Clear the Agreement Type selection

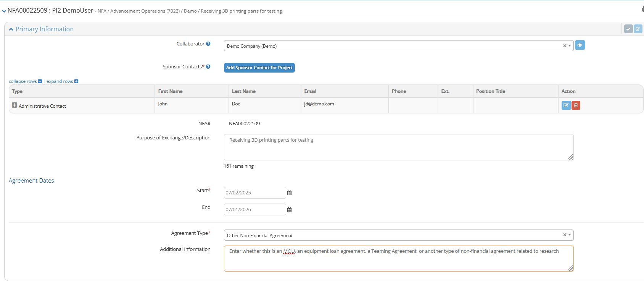point(565,235)
